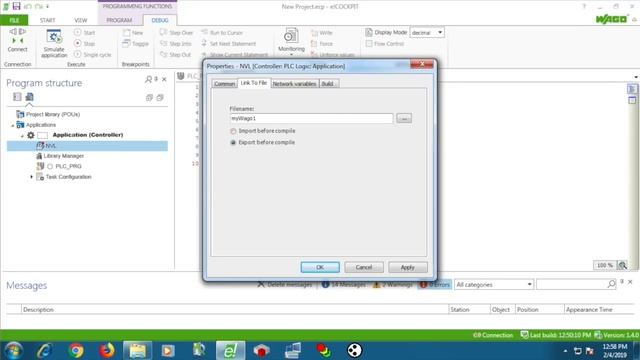The image size is (640, 360).
Task: Click the undo icon in title bar
Action: [27, 6]
